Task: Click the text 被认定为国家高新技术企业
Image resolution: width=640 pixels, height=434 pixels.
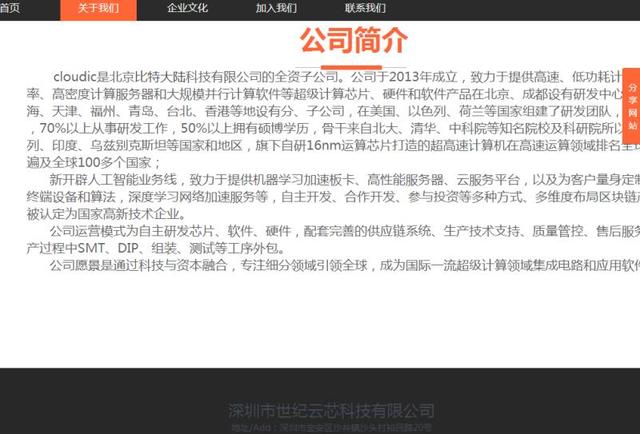Action: coord(107,214)
